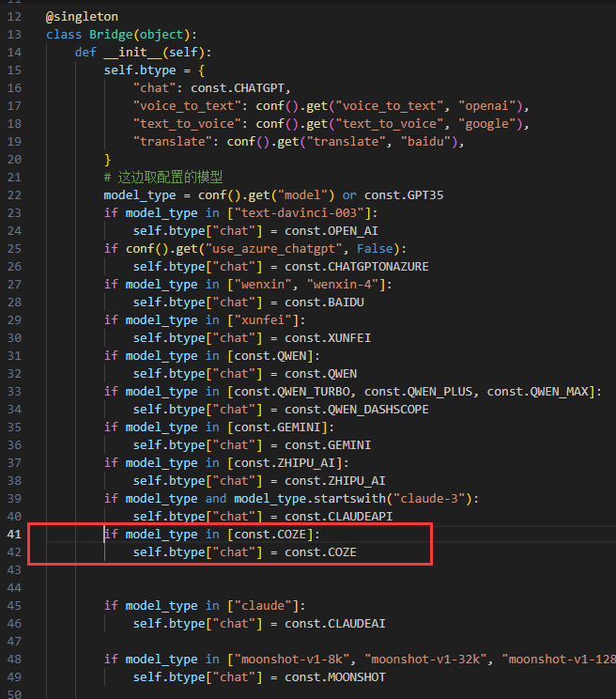Click the "google" string on line 18
This screenshot has height=699, width=616.
(x=487, y=123)
